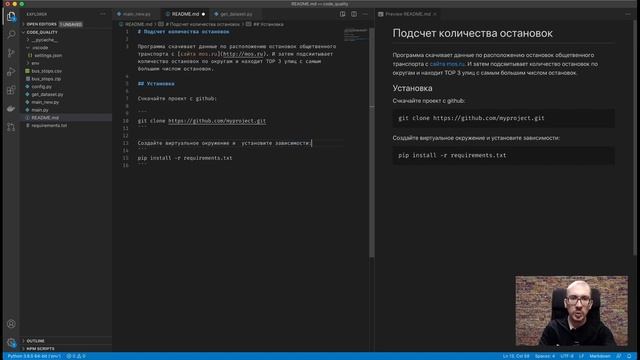640x360 pixels.
Task: Click 'Ln 13, Col' cursor position status
Action: [x=516, y=356]
